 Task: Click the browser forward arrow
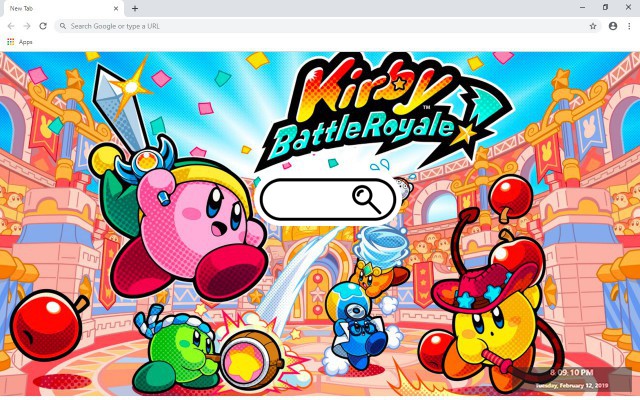27,26
